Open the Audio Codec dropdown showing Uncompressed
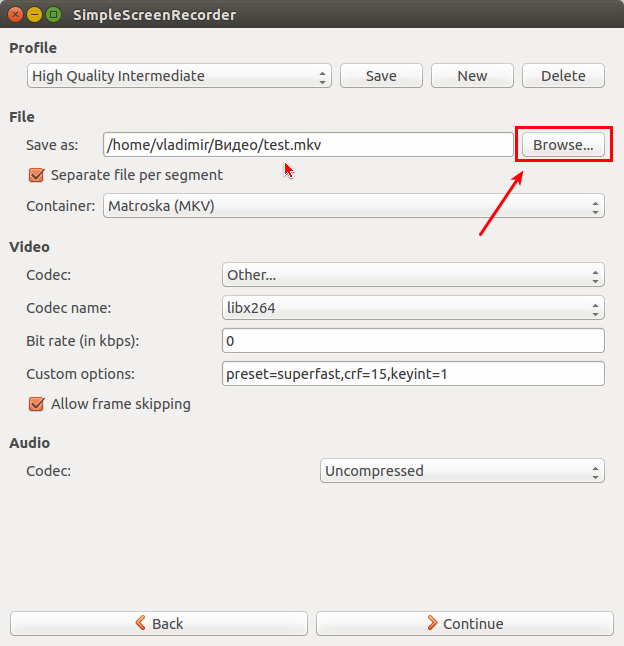 point(462,470)
